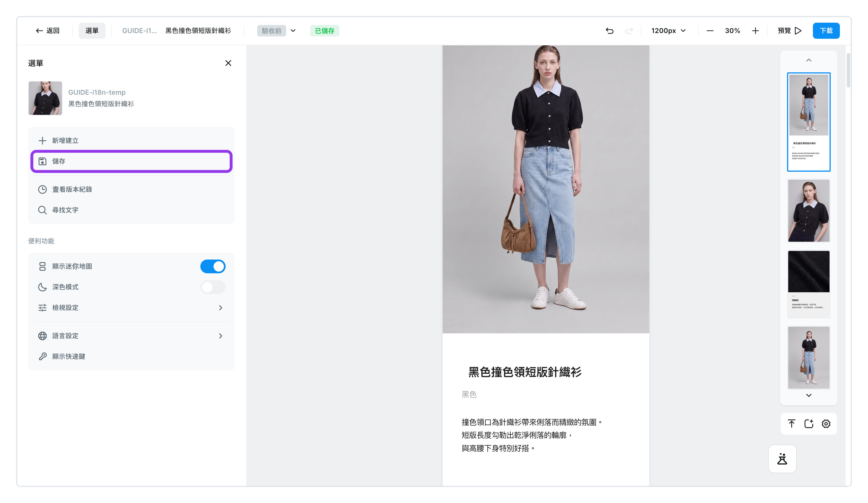Enable the 深色模式 toggle

[213, 287]
